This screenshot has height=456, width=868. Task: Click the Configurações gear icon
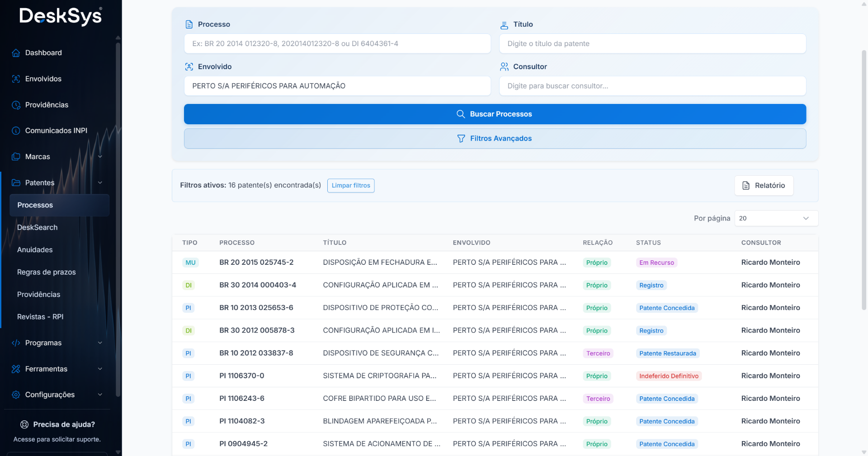point(16,395)
